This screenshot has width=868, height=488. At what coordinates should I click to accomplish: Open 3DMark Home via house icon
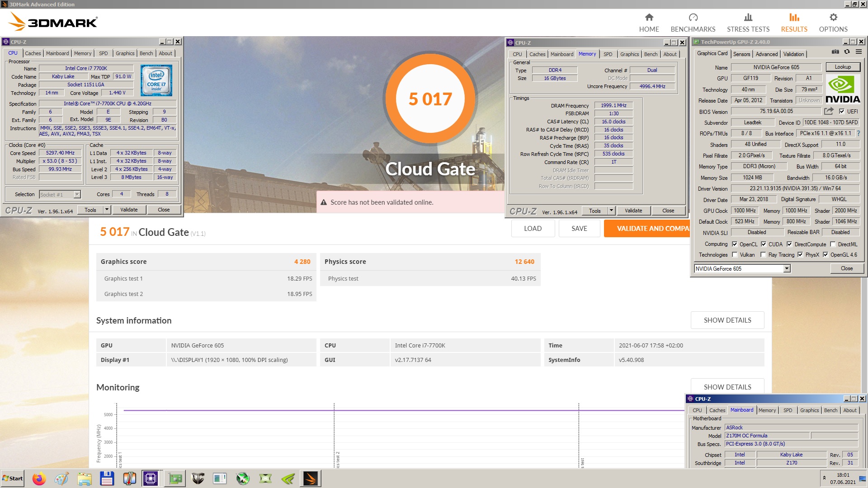[x=649, y=18]
